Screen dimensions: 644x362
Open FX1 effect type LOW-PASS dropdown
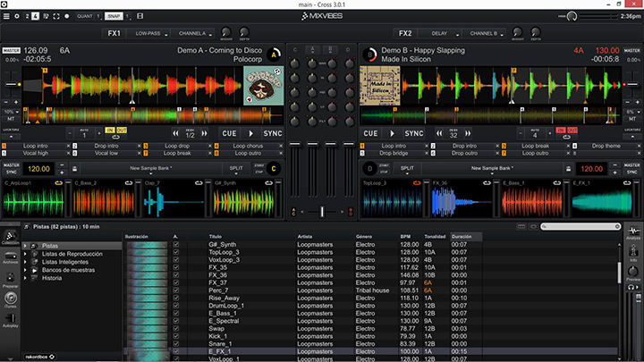[148, 34]
